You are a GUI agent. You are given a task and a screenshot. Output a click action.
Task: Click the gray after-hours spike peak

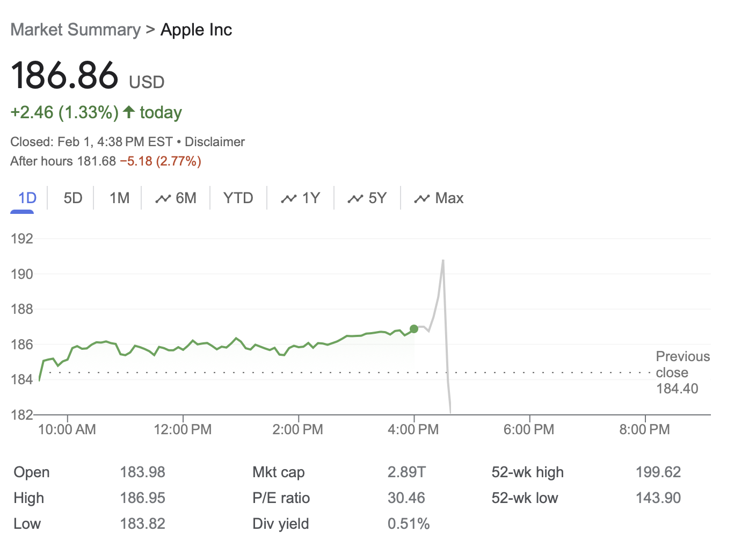pos(443,261)
